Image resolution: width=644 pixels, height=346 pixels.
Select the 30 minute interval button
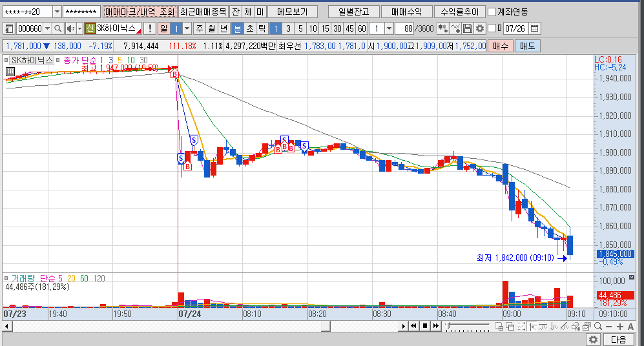click(337, 28)
